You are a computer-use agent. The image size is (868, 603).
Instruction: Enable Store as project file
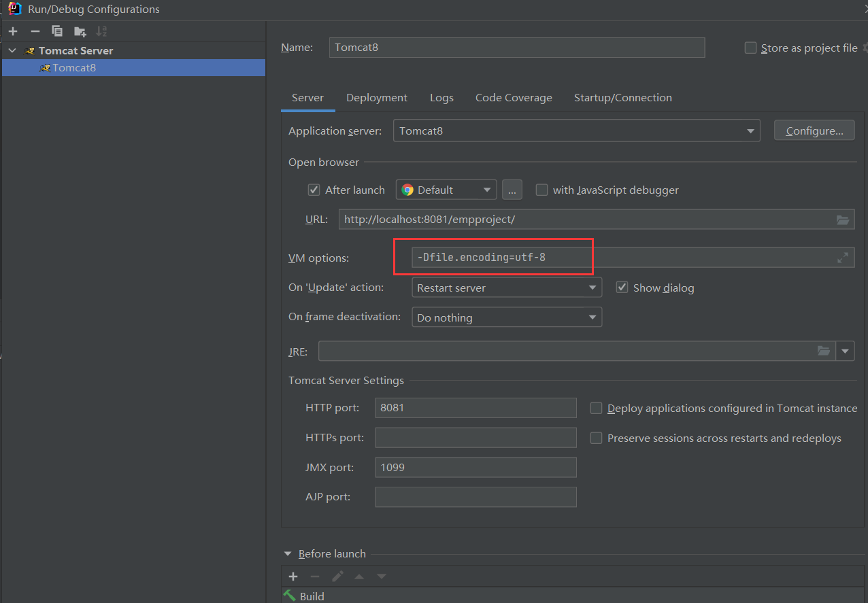(x=751, y=48)
